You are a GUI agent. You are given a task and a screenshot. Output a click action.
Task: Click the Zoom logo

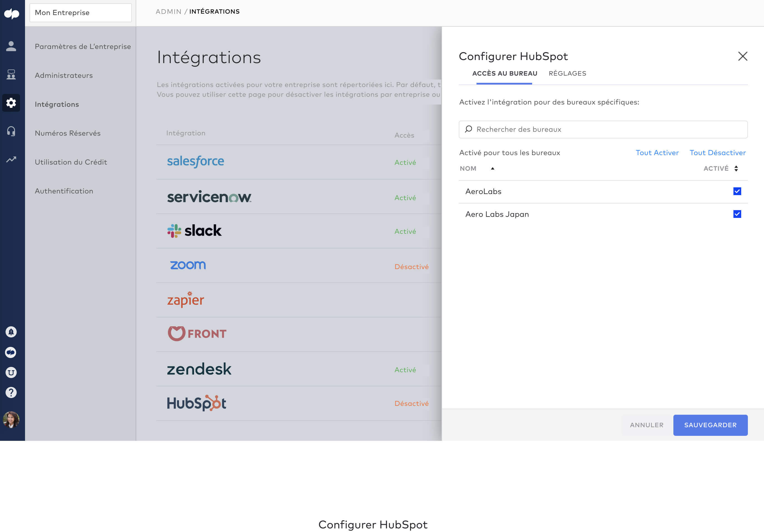tap(188, 265)
